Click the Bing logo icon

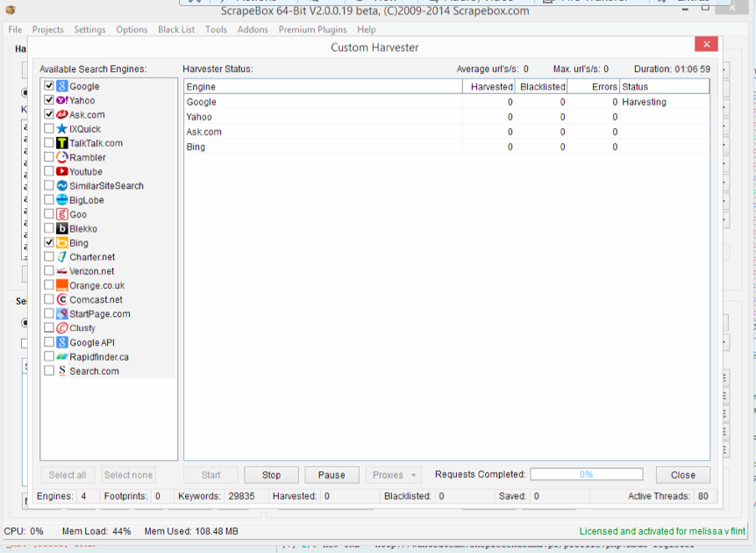[61, 243]
